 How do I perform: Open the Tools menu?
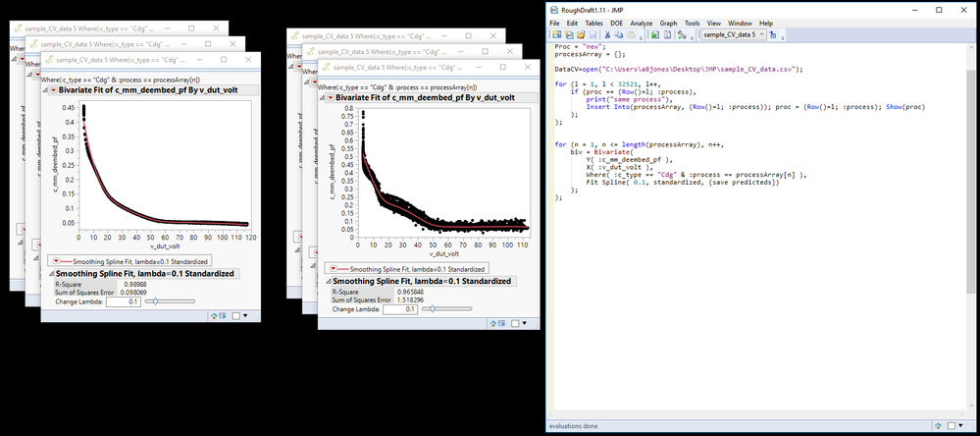click(x=692, y=24)
